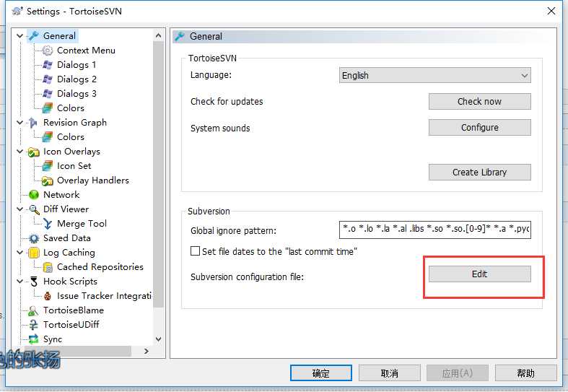Screen dimensions: 568x392
Task: Click the Hook Scripts hook icon
Action: click(x=34, y=282)
